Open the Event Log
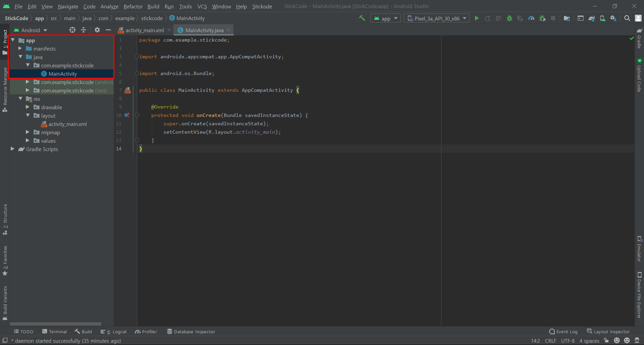 [x=563, y=332]
